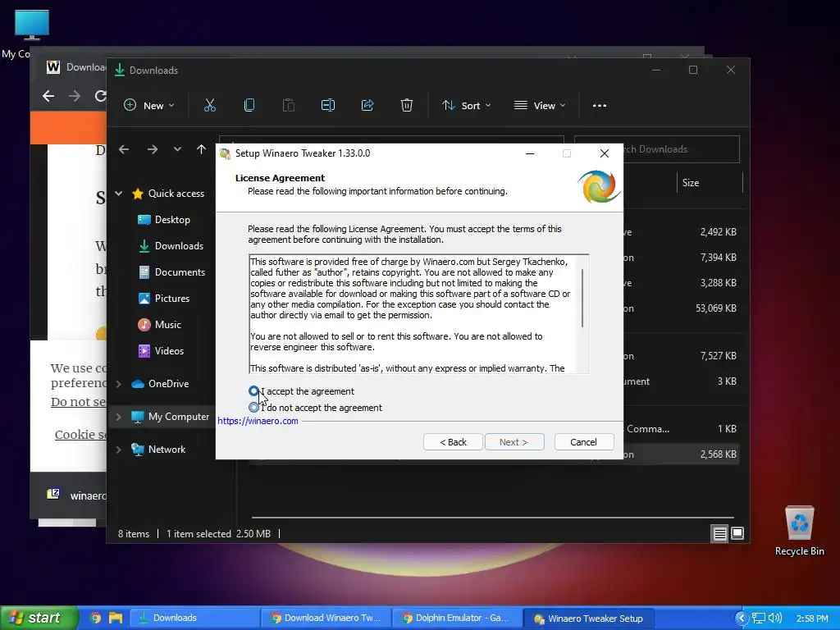Click the Explorer forward navigation arrow
Viewport: 840px width, 630px height.
(153, 149)
